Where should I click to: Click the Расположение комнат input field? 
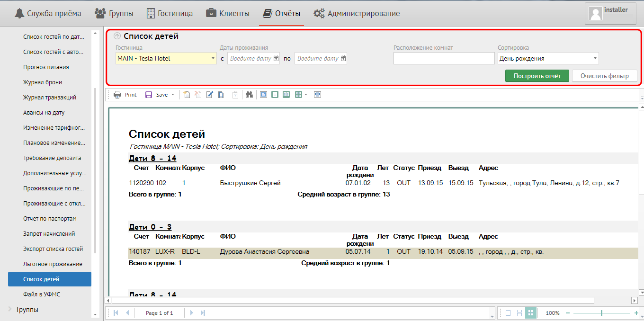[x=444, y=58]
